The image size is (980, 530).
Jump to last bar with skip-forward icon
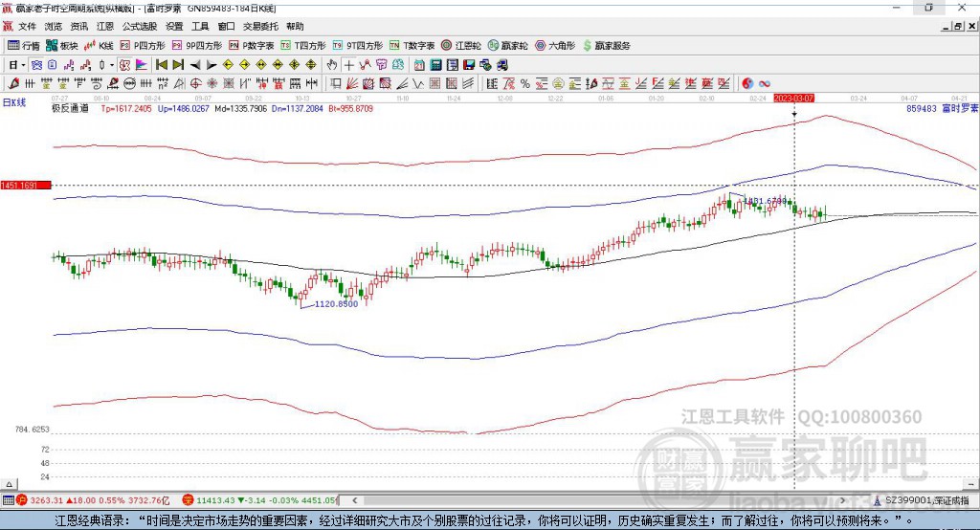[178, 65]
